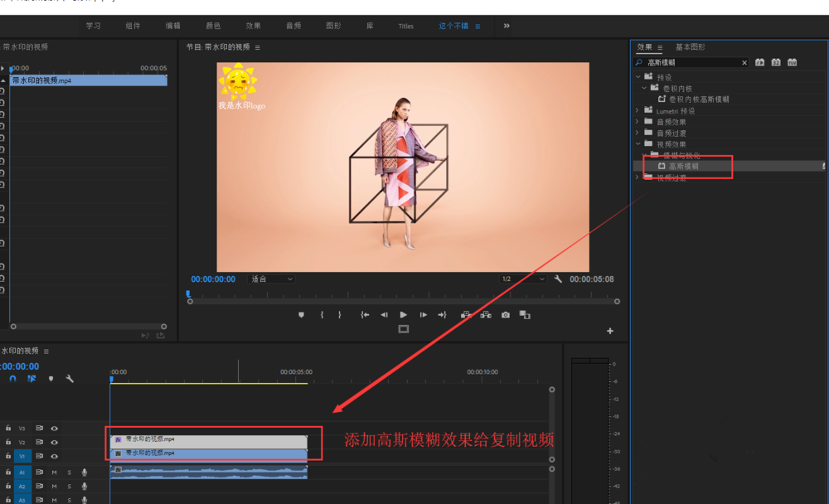Add a marker in the Program monitor

(302, 315)
